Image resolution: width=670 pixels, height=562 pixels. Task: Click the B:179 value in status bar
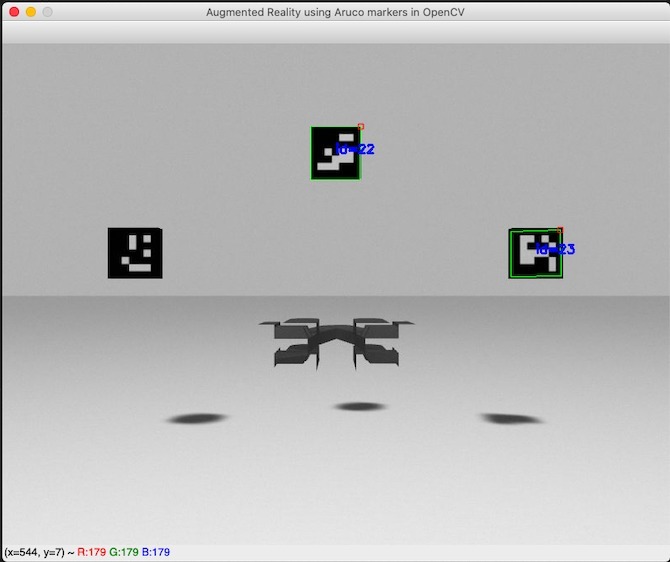156,552
